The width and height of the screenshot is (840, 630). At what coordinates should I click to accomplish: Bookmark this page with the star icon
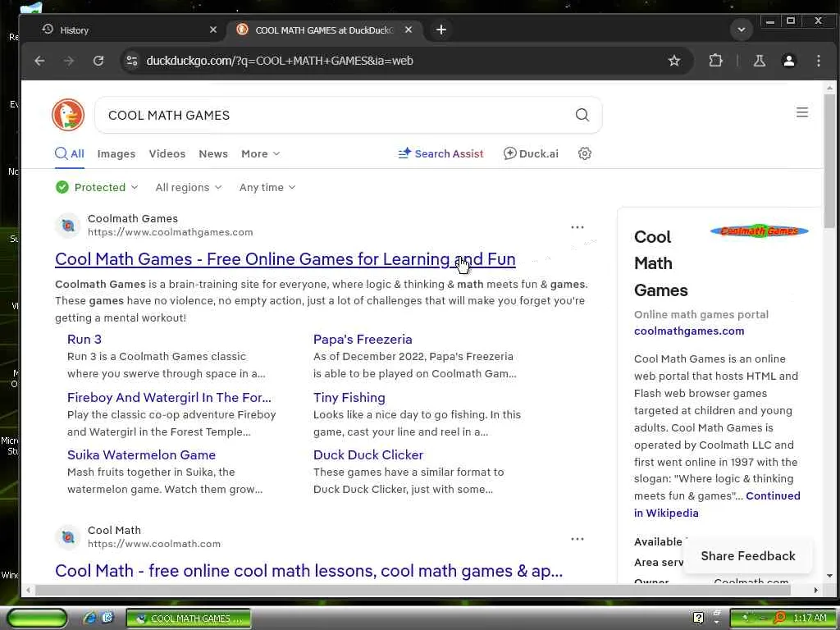coord(674,61)
